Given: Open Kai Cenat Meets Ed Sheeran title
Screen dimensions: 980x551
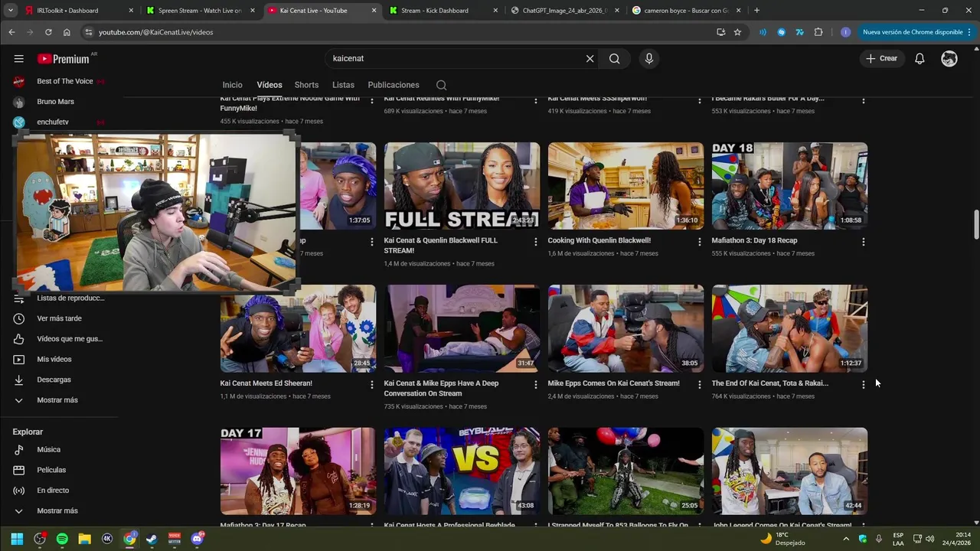Looking at the screenshot, I should [x=266, y=383].
